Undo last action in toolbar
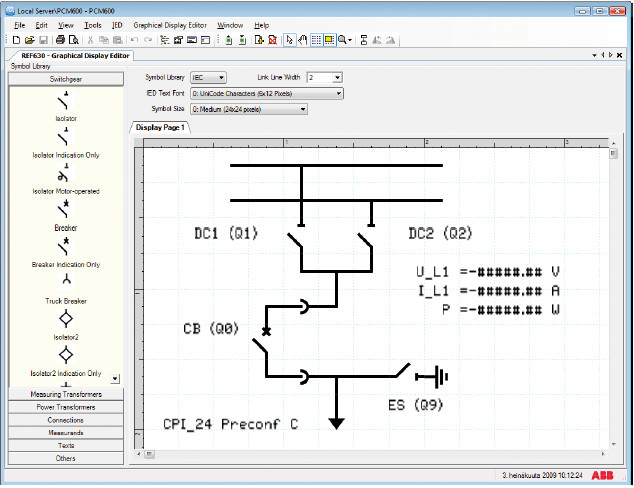This screenshot has width=634, height=488. [x=134, y=40]
